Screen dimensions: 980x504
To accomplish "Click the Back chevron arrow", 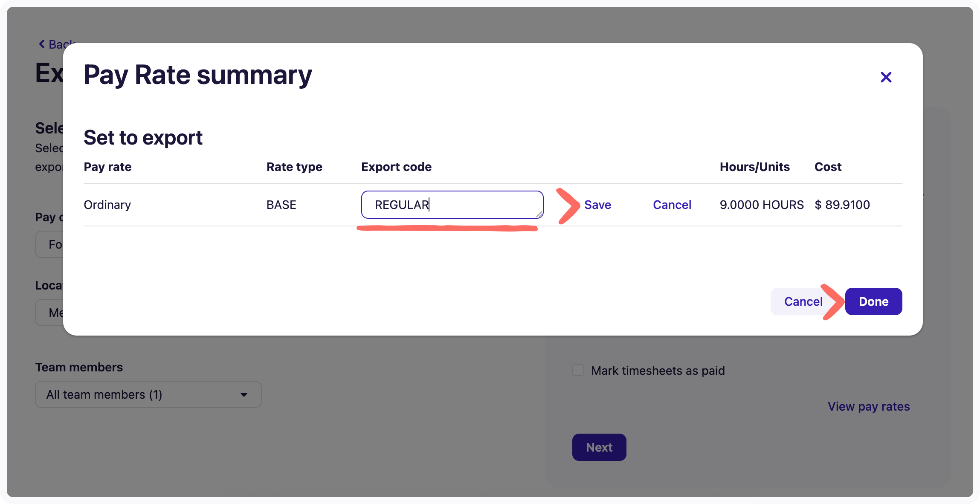I will click(x=42, y=44).
